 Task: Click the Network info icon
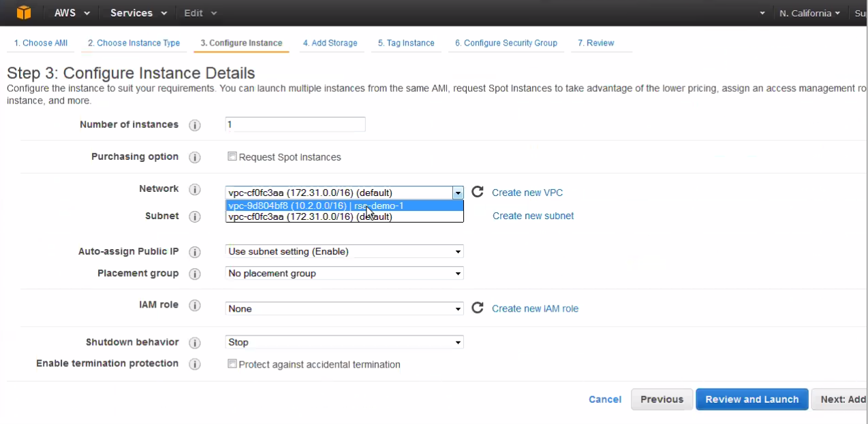click(195, 189)
